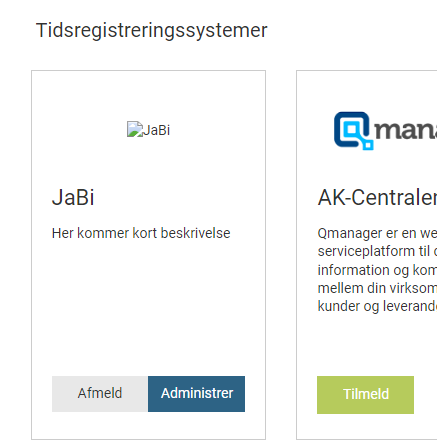The width and height of the screenshot is (437, 445).
Task: Click the 'mellem din' description line
Action: tap(377, 288)
